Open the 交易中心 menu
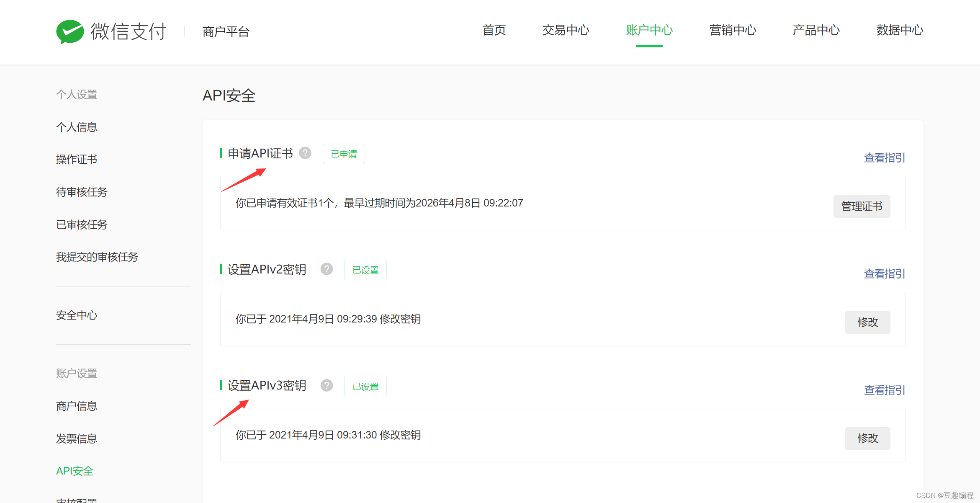 click(566, 30)
